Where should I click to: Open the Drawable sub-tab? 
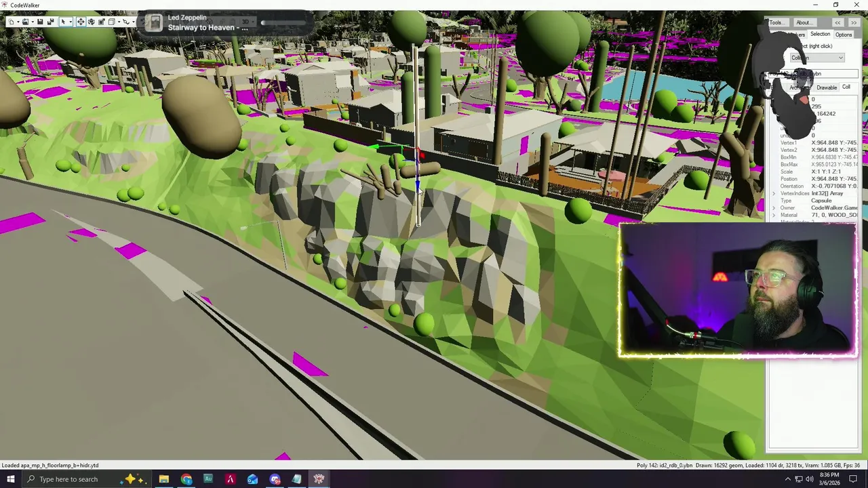(827, 87)
